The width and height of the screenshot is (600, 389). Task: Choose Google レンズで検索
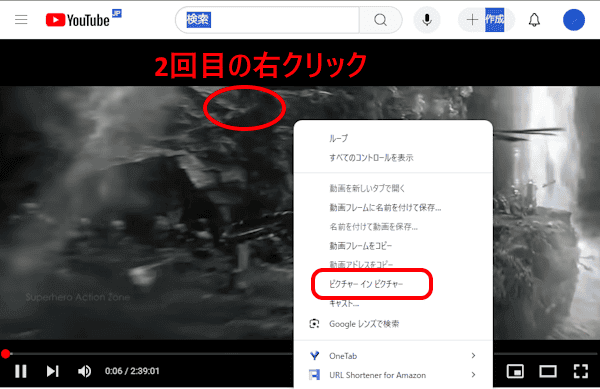(393, 324)
